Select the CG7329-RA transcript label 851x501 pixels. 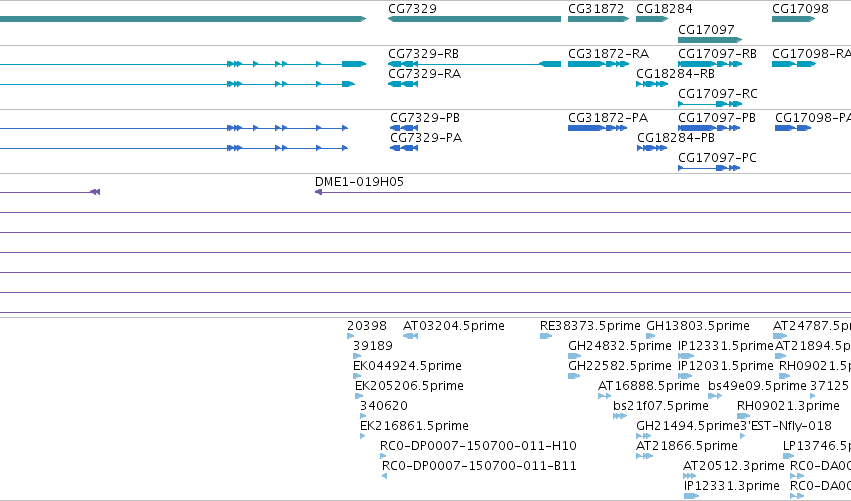point(424,74)
